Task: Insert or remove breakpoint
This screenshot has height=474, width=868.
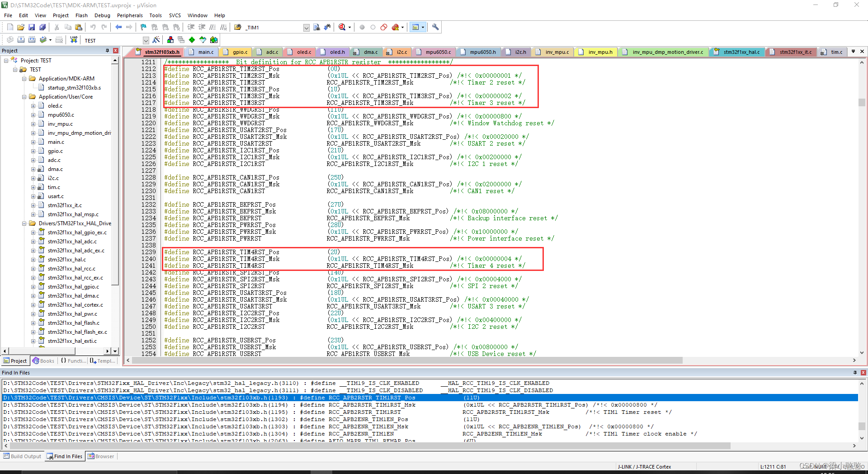Action: 362,27
